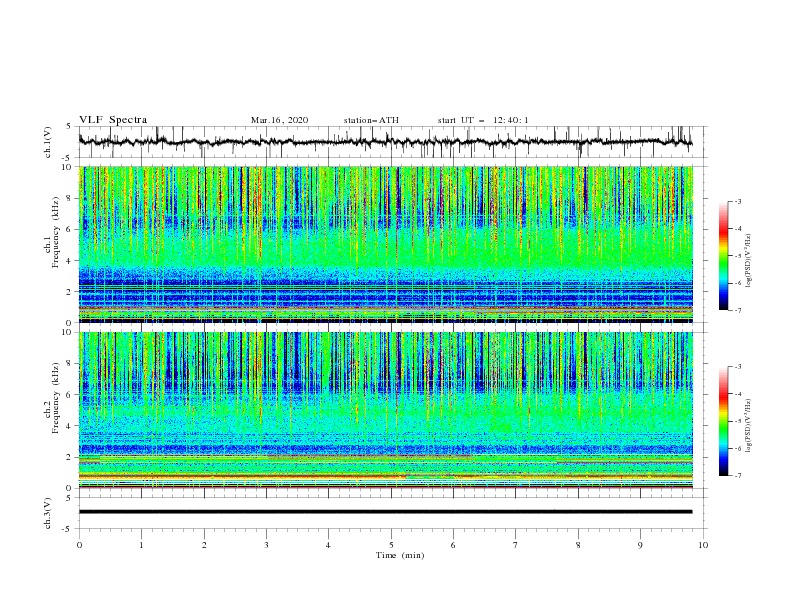
Task: Select the date label "Mar.16, 2020"
Action: pos(279,120)
